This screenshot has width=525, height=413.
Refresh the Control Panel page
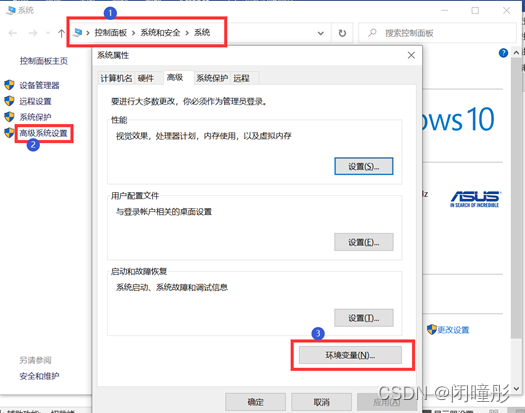(x=342, y=33)
